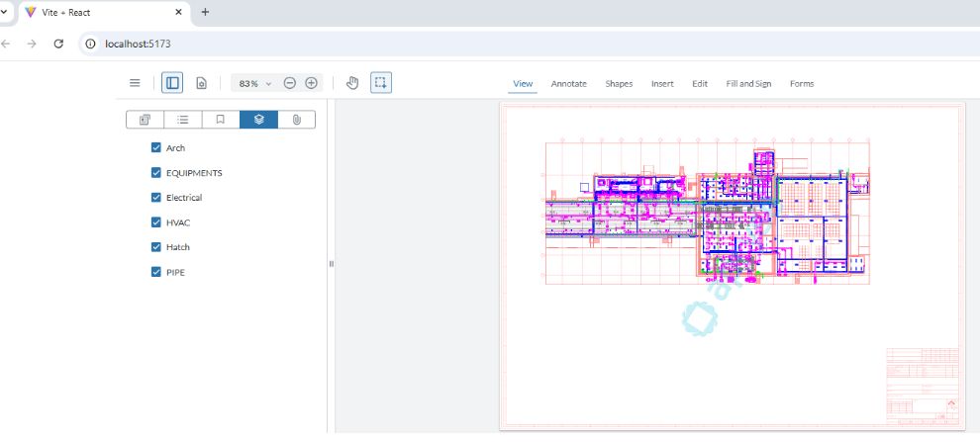
Task: Click the Arch layer label
Action: click(175, 148)
